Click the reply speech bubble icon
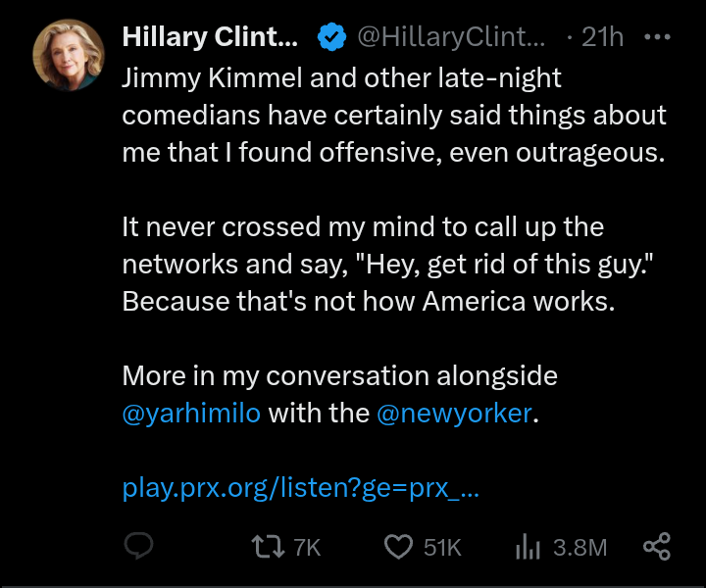This screenshot has height=588, width=706. tap(138, 547)
